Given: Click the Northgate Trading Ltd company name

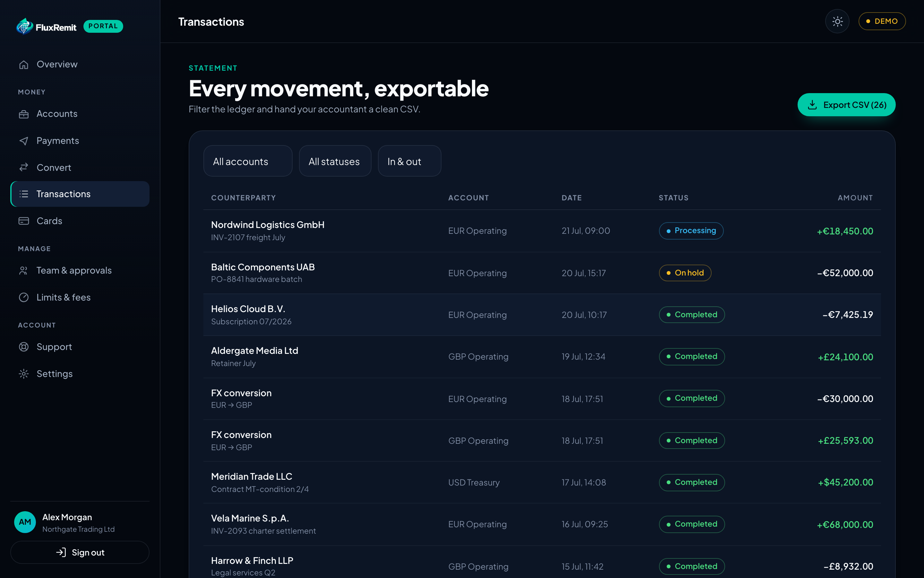Looking at the screenshot, I should coord(78,530).
